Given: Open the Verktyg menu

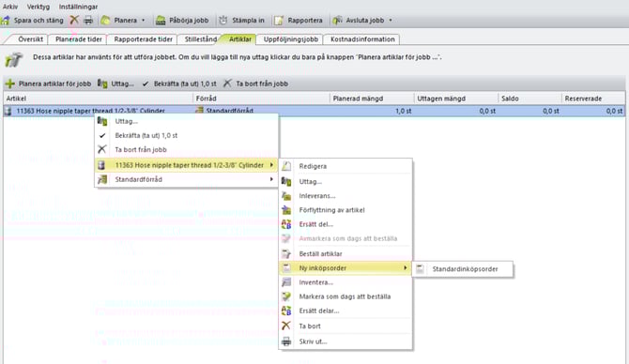Looking at the screenshot, I should click(x=38, y=7).
